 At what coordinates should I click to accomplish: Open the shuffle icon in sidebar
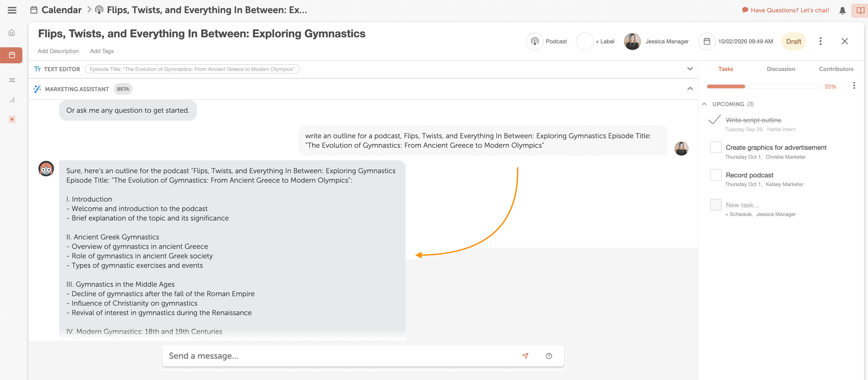coord(12,80)
